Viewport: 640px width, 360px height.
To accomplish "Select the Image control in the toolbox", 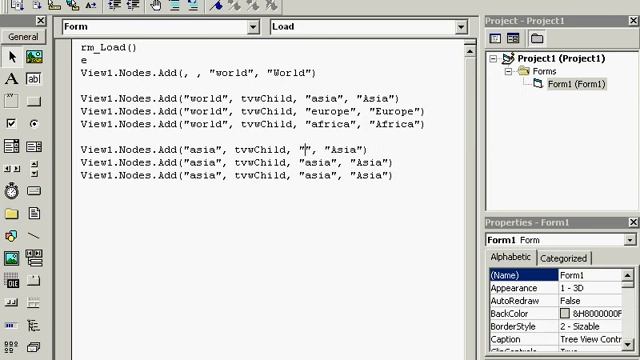I will tap(11, 258).
